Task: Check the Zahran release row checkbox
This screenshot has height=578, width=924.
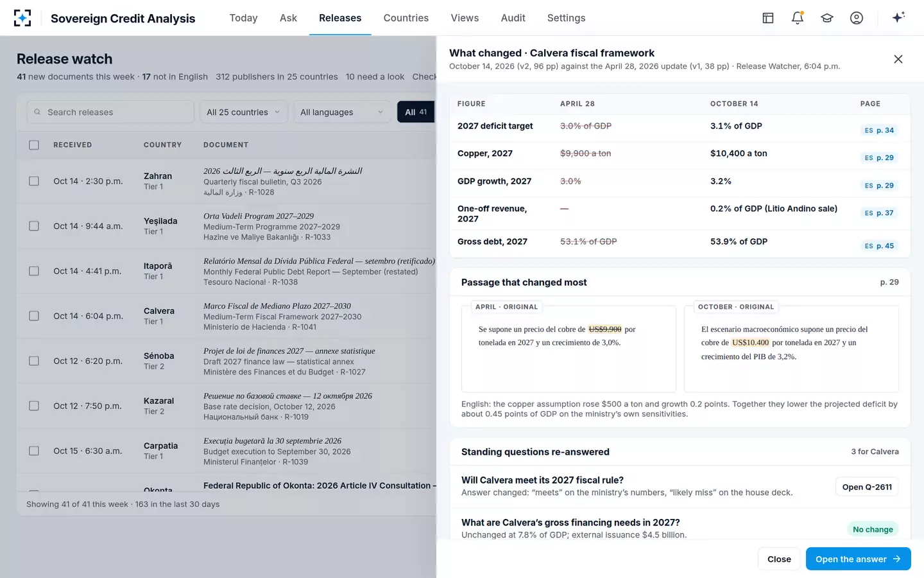Action: (x=34, y=181)
